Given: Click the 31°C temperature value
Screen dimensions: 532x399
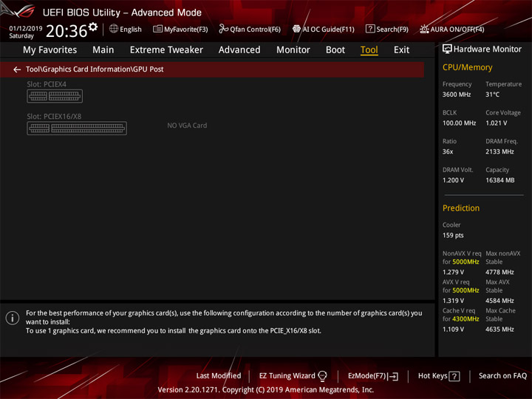Looking at the screenshot, I should tap(492, 95).
